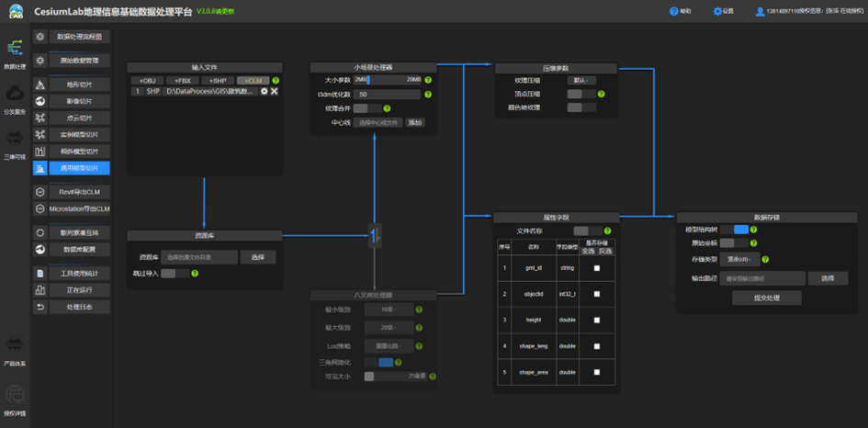Select 地形切片 menu item
868x428 pixels.
point(80,84)
